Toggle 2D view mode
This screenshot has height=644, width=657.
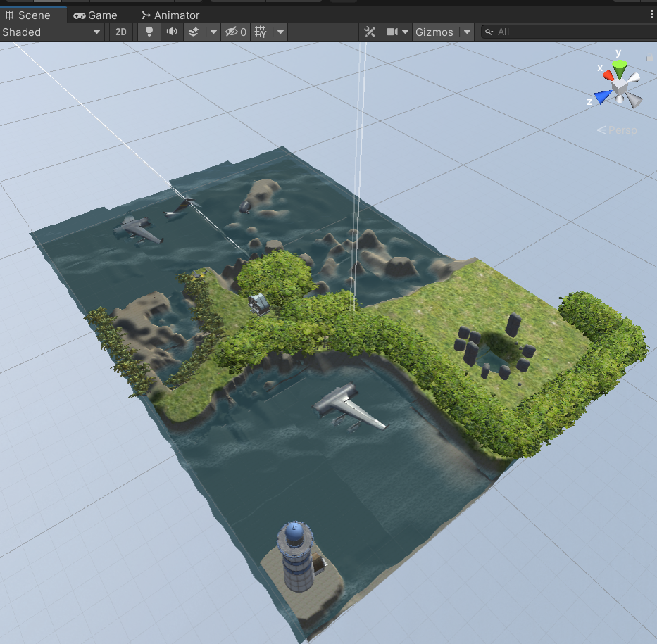(121, 32)
